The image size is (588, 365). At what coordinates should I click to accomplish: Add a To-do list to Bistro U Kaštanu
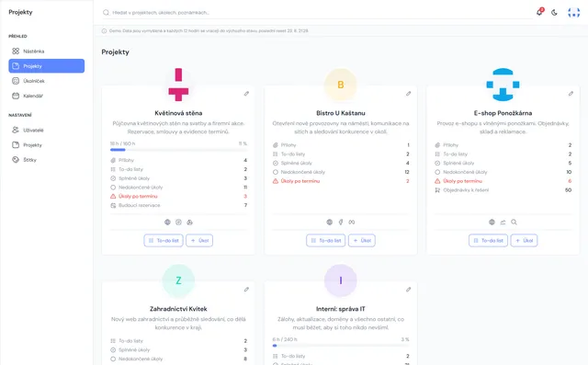tap(326, 241)
